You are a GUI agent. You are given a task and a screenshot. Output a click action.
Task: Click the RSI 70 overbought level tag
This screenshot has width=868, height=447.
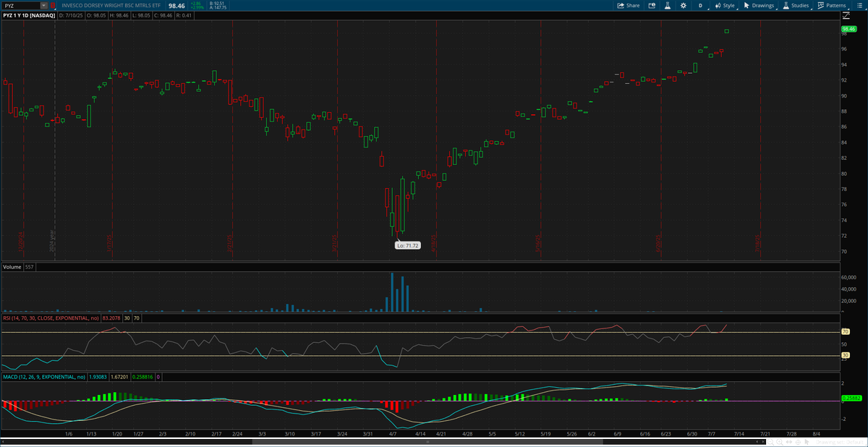pos(845,332)
